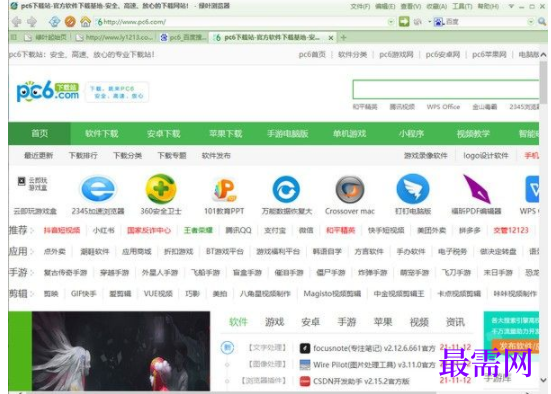Select 软件下载 in the green navigation bar
551x394 pixels.
[x=102, y=134]
